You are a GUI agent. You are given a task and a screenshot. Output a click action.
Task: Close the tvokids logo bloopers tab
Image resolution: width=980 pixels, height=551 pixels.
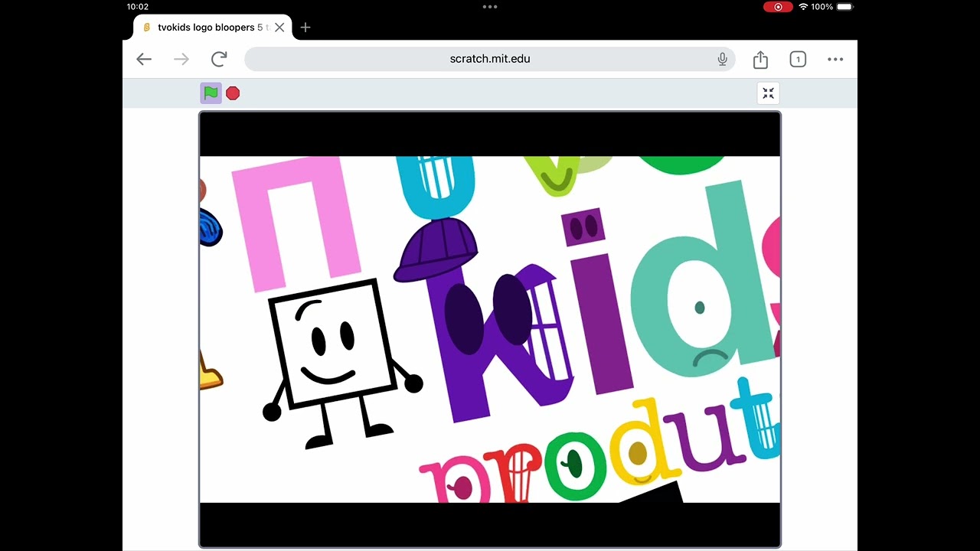tap(279, 28)
